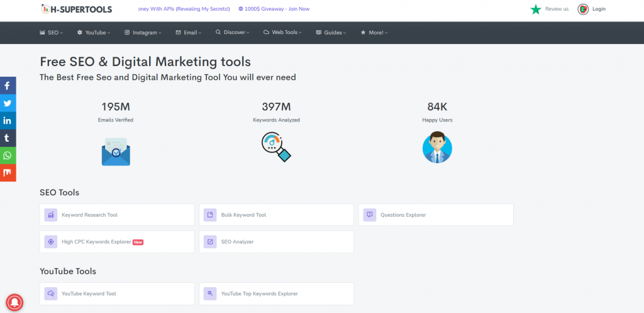The width and height of the screenshot is (644, 313).
Task: Click the Login avatar icon
Action: point(583,9)
